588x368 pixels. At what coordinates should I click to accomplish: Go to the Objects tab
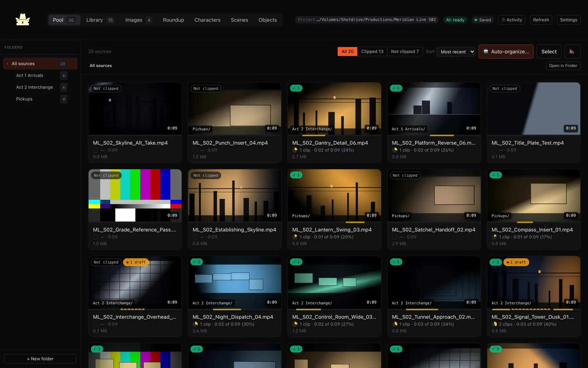coord(268,20)
